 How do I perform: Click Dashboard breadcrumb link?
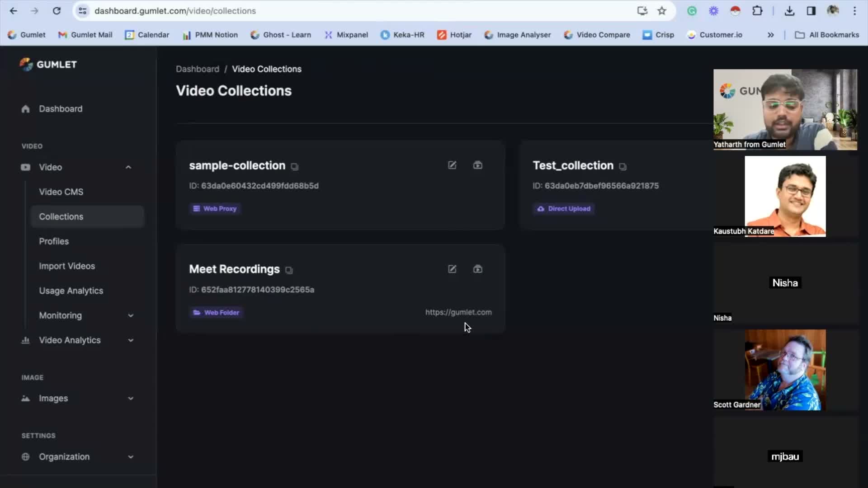[197, 69]
